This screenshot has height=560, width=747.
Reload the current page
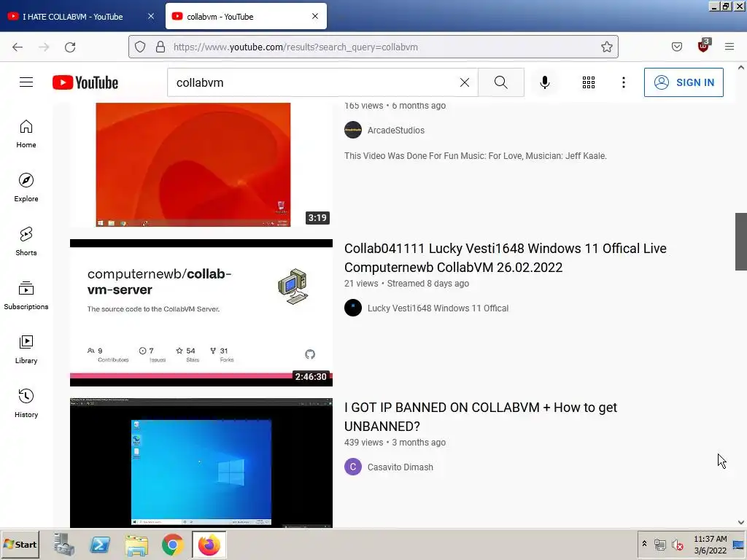coord(70,47)
